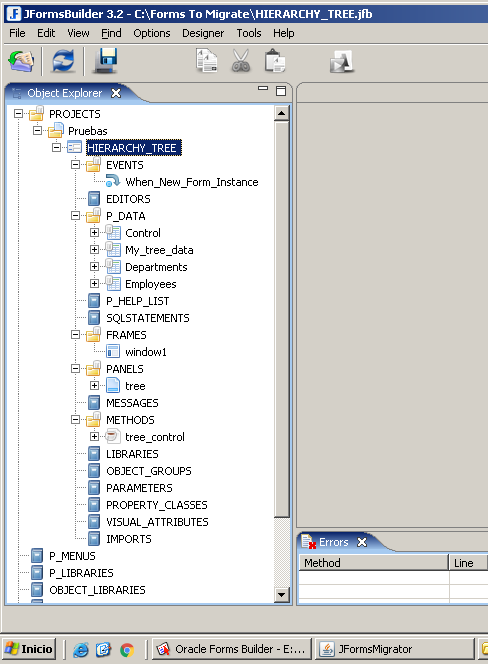Click the HIERARCHY_TREE form icon
The width and height of the screenshot is (488, 664).
(75, 147)
